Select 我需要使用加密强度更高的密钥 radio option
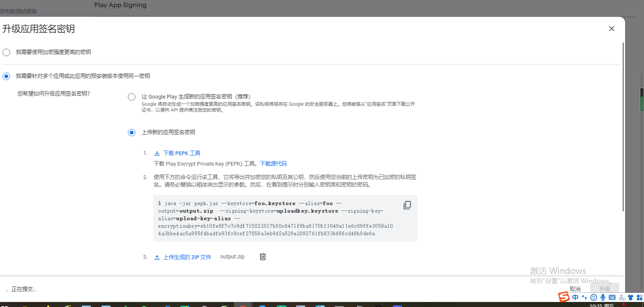The width and height of the screenshot is (644, 307). (6, 52)
